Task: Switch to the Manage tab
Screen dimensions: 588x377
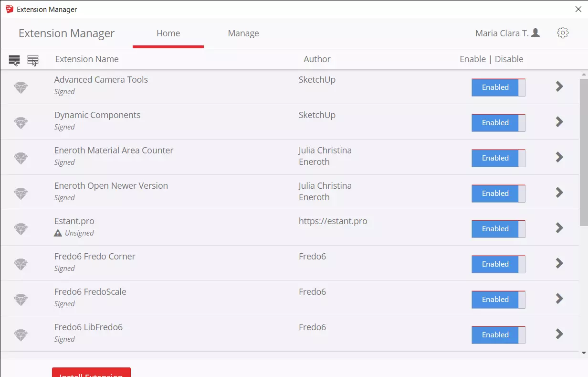Action: (243, 33)
